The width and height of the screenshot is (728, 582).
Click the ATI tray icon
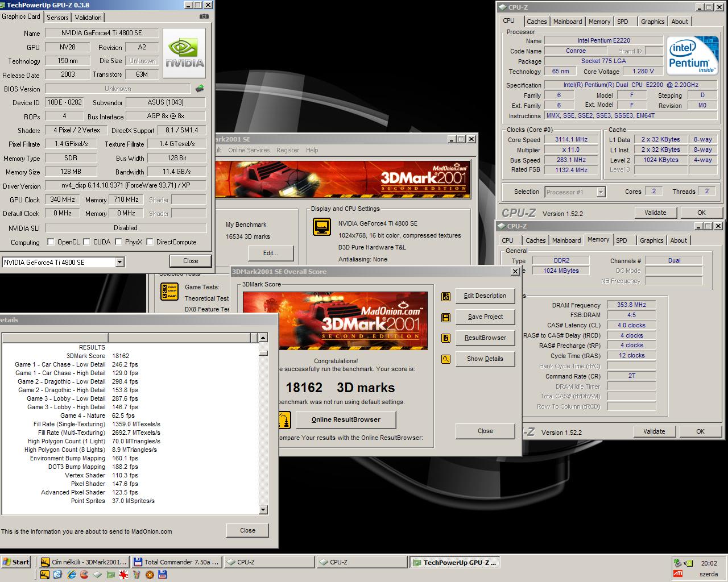click(x=678, y=573)
